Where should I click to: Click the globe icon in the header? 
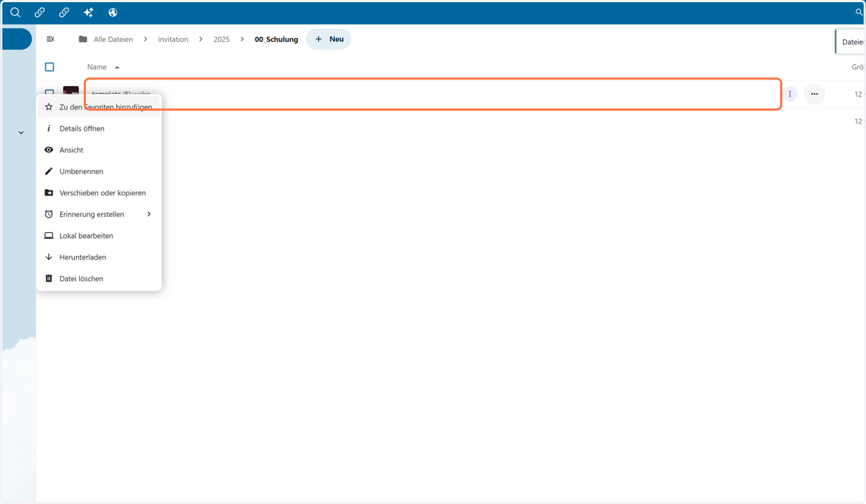coord(113,12)
